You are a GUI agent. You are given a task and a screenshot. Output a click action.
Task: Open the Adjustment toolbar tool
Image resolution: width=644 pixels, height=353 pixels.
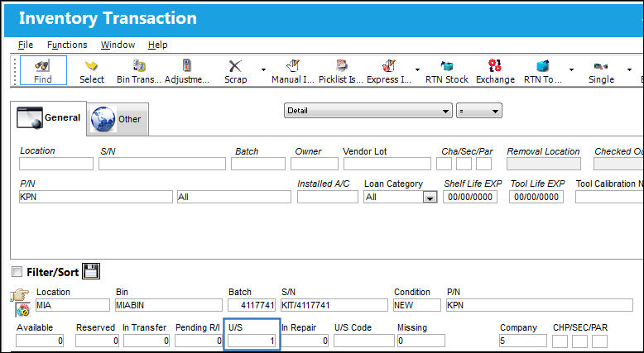(x=187, y=70)
